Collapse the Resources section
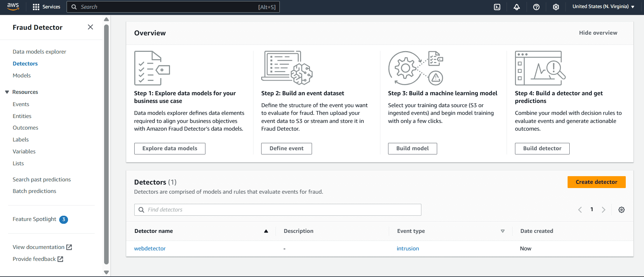Viewport: 644px width, 277px height. pos(7,92)
